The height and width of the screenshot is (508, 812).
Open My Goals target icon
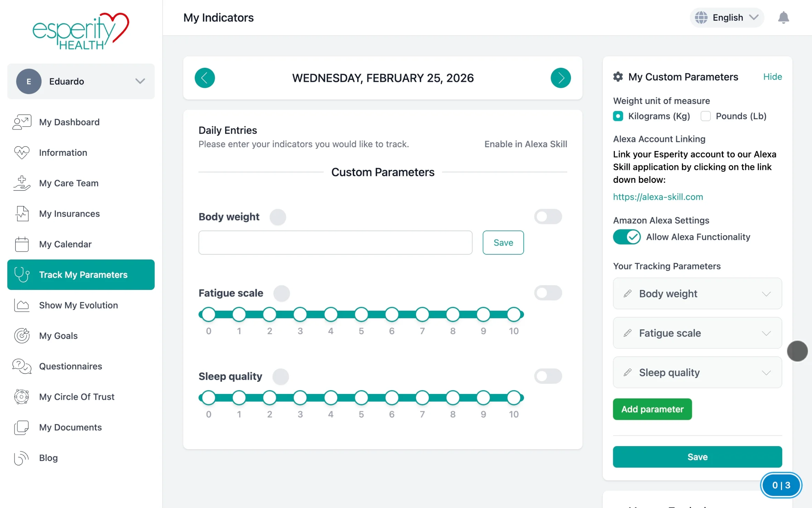click(x=22, y=336)
